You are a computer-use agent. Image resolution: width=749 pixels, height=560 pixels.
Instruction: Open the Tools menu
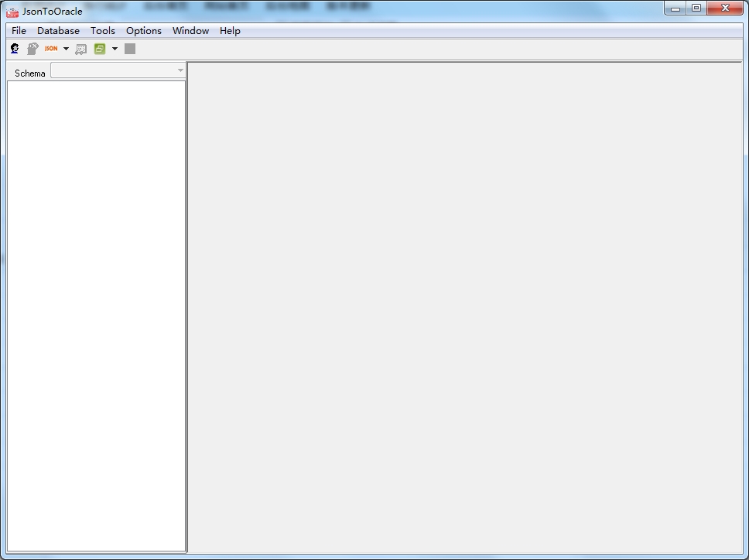[x=102, y=31]
